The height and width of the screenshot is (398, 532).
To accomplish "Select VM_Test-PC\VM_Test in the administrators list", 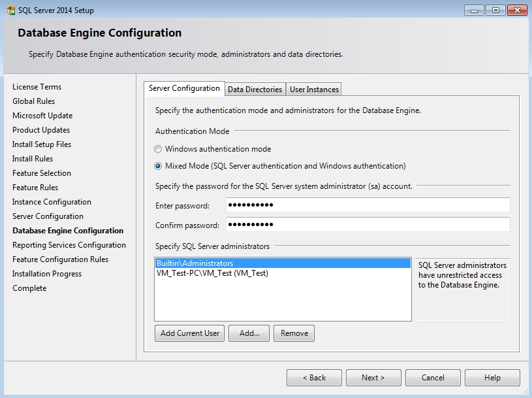I will 212,273.
